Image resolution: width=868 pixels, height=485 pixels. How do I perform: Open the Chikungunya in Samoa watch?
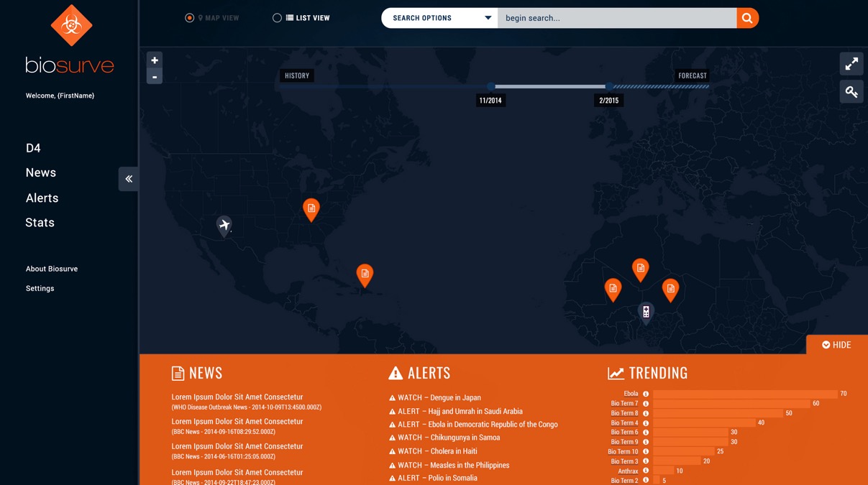(444, 438)
